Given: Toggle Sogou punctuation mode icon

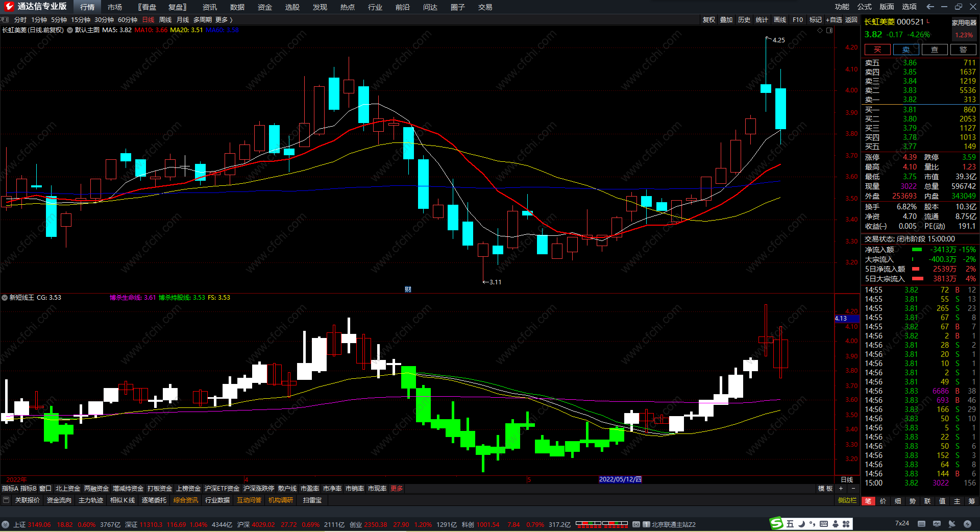Looking at the screenshot, I should point(812,524).
